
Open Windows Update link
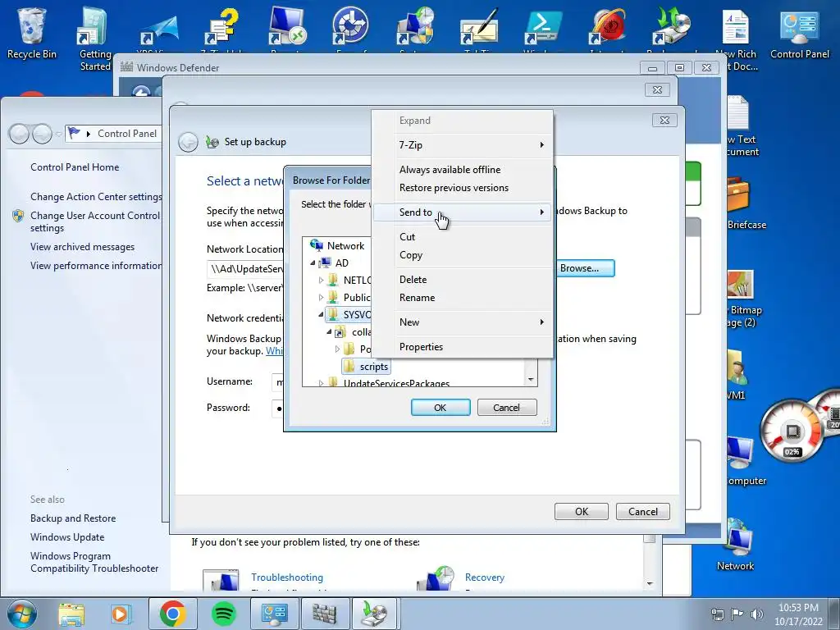(x=67, y=537)
